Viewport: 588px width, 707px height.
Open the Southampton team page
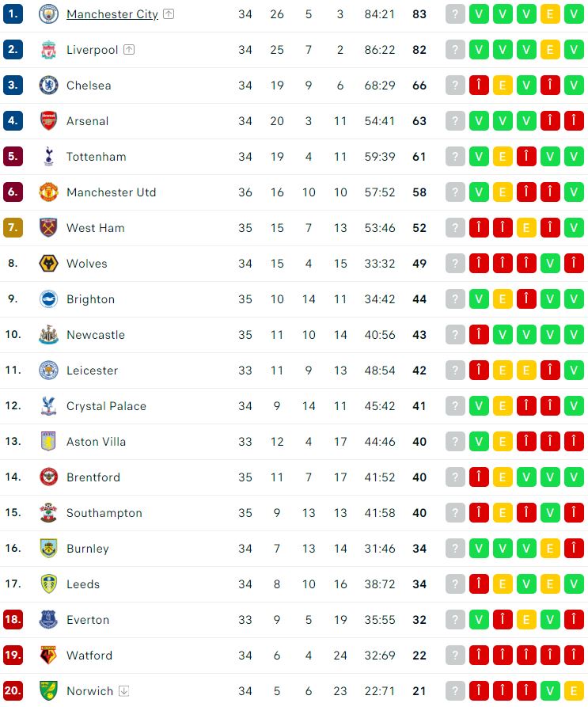pos(105,512)
